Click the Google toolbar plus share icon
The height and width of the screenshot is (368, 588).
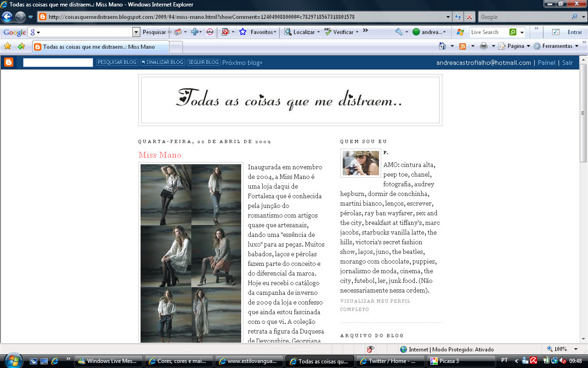[x=195, y=32]
